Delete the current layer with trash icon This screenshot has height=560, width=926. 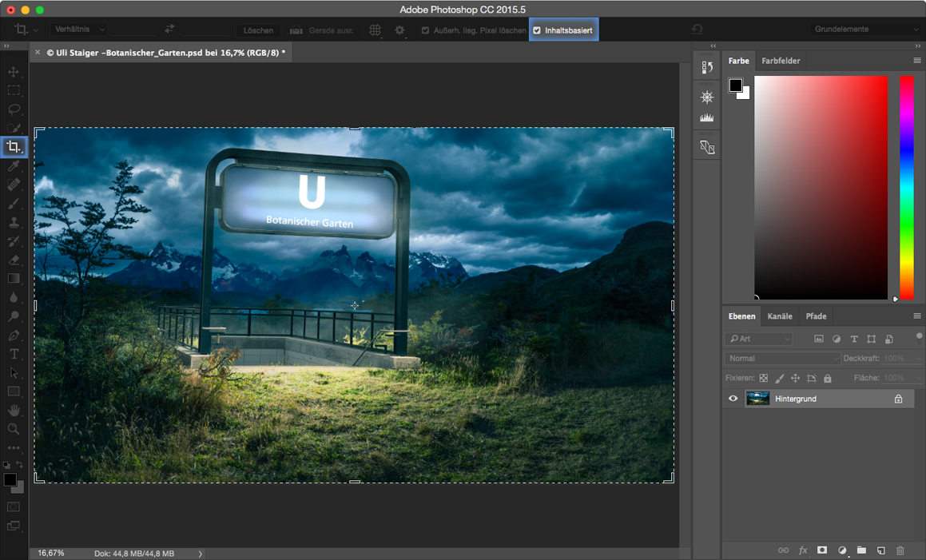click(900, 550)
